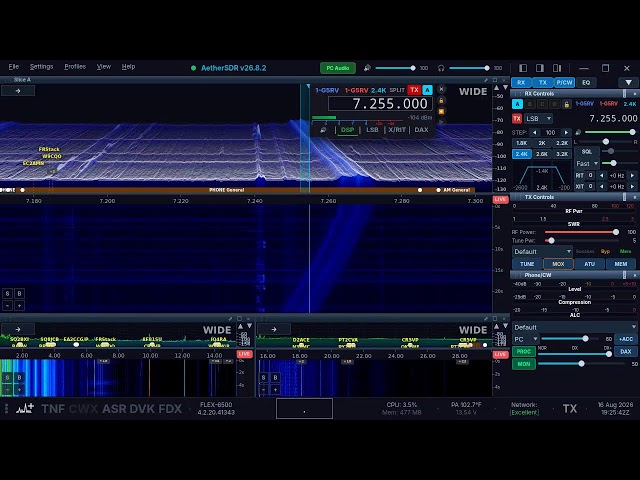
Task: Click the MEM button
Action: [x=621, y=264]
